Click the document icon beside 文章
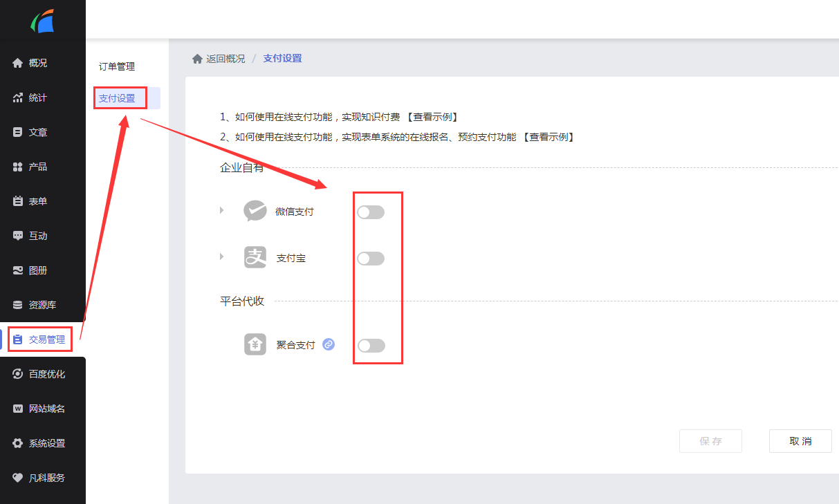Image resolution: width=839 pixels, height=504 pixels. coord(18,132)
